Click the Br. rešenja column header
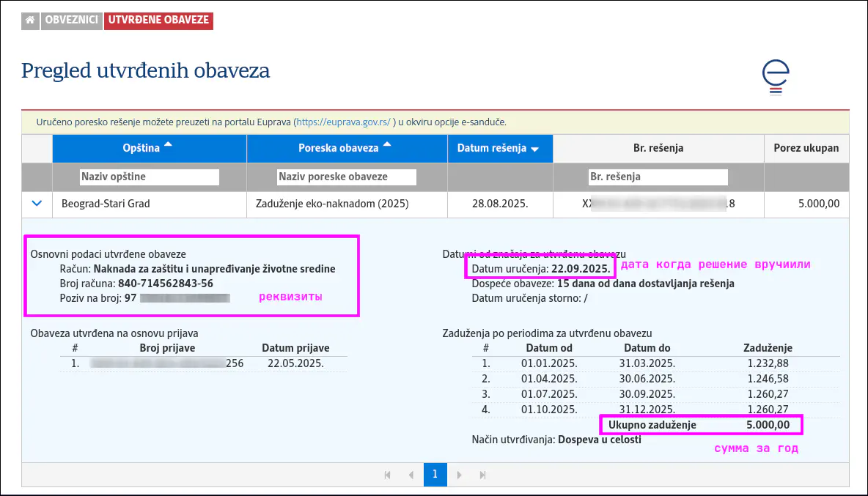The image size is (868, 496). (658, 148)
